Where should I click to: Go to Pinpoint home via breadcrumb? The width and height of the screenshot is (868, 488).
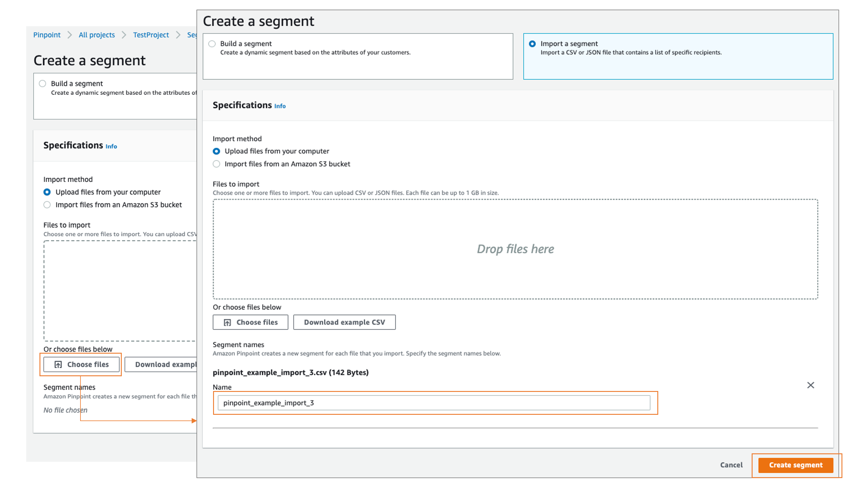point(47,35)
